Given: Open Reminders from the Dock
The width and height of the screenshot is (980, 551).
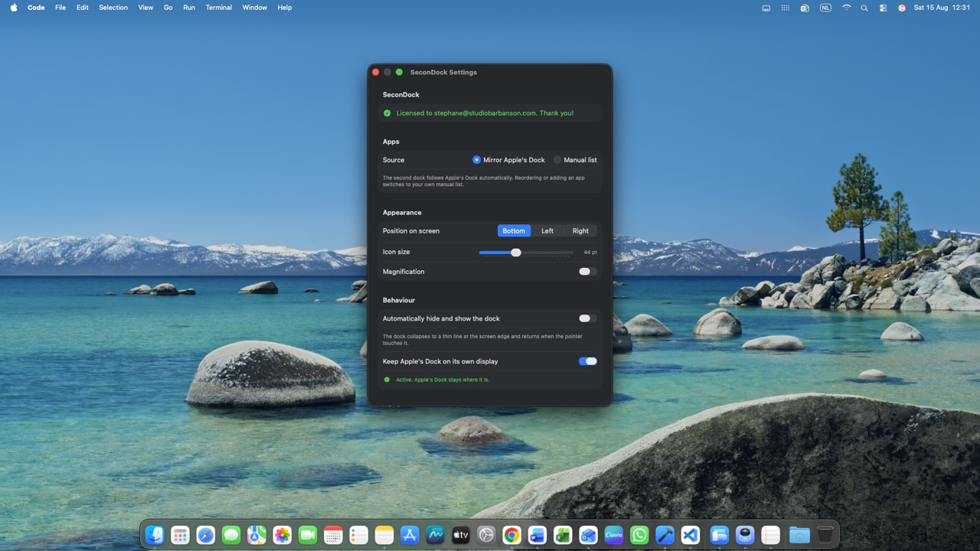Looking at the screenshot, I should [358, 535].
